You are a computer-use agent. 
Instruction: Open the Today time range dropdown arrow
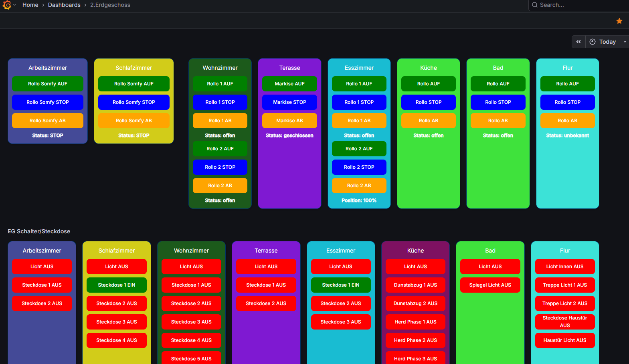pos(625,42)
